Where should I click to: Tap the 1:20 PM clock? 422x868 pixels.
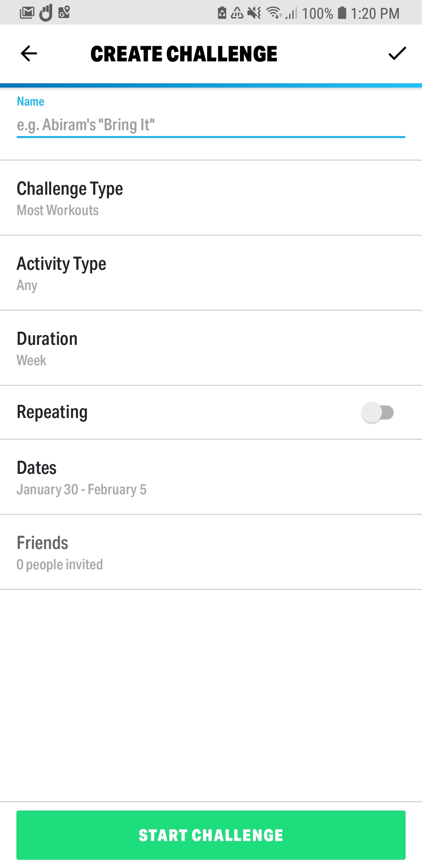tap(375, 14)
